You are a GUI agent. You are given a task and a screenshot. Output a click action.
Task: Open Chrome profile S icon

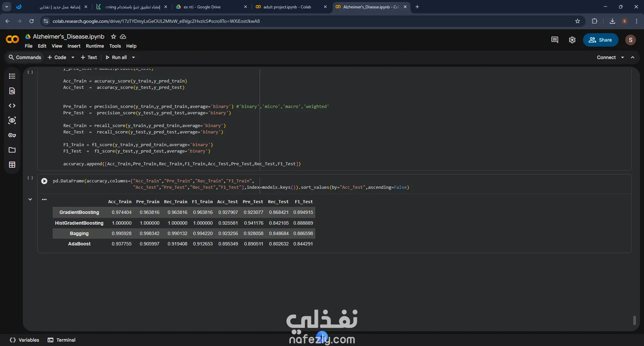pyautogui.click(x=625, y=21)
